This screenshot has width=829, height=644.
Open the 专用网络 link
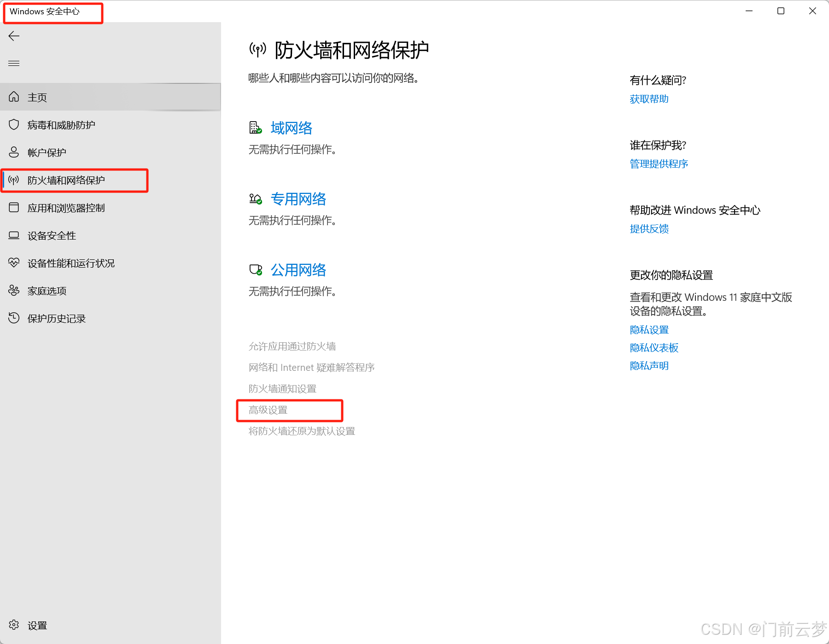[x=298, y=199]
